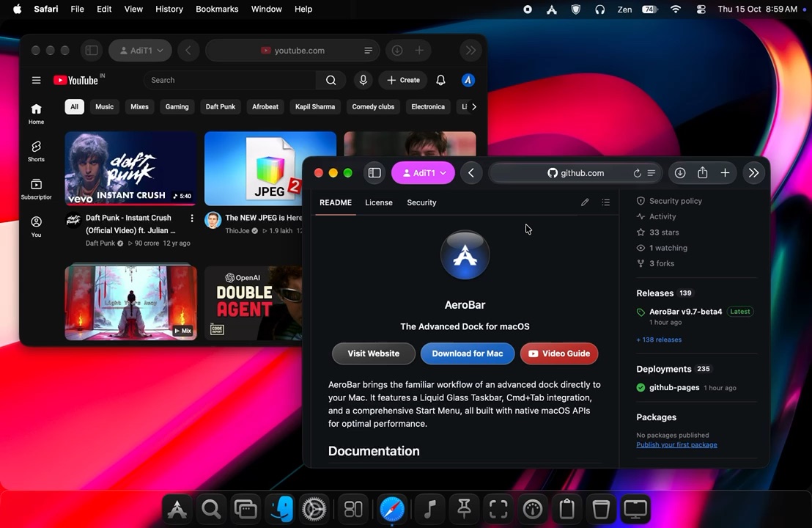Switch to the Security tab
The height and width of the screenshot is (528, 812).
[421, 202]
